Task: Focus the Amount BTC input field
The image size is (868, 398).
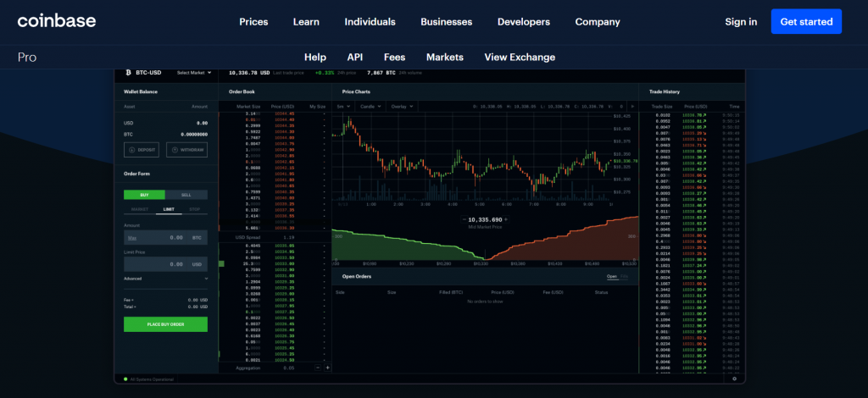Action: click(x=165, y=238)
